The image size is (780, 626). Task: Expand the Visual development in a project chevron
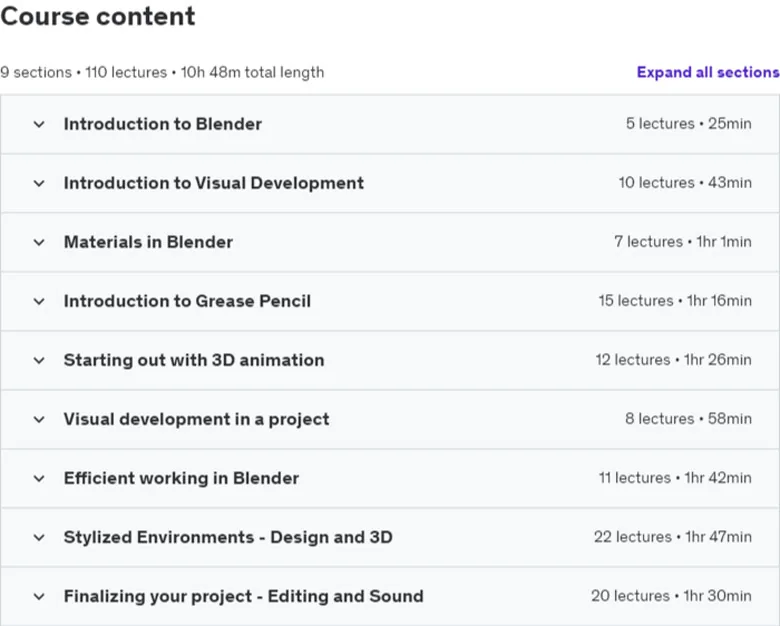click(39, 419)
